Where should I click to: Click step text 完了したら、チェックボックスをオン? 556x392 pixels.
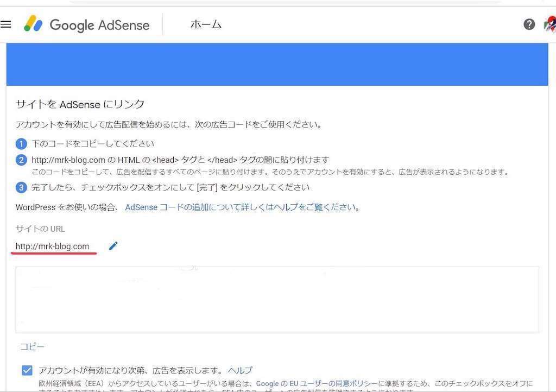click(170, 187)
